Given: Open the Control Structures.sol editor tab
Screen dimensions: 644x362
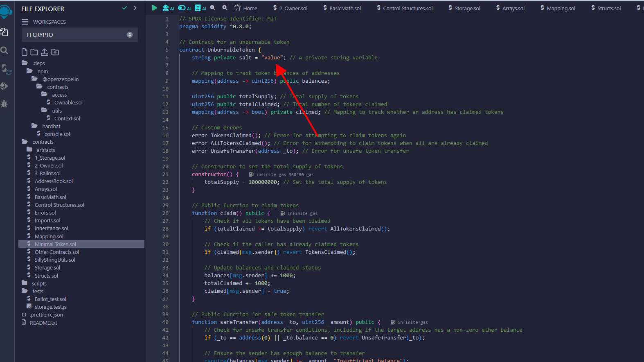Looking at the screenshot, I should pos(405,8).
